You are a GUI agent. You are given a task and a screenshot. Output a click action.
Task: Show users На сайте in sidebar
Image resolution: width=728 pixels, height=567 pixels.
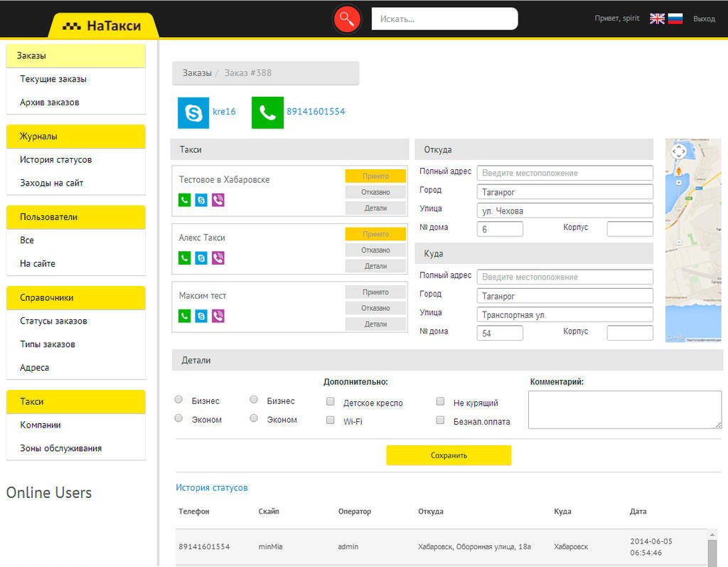pos(38,263)
